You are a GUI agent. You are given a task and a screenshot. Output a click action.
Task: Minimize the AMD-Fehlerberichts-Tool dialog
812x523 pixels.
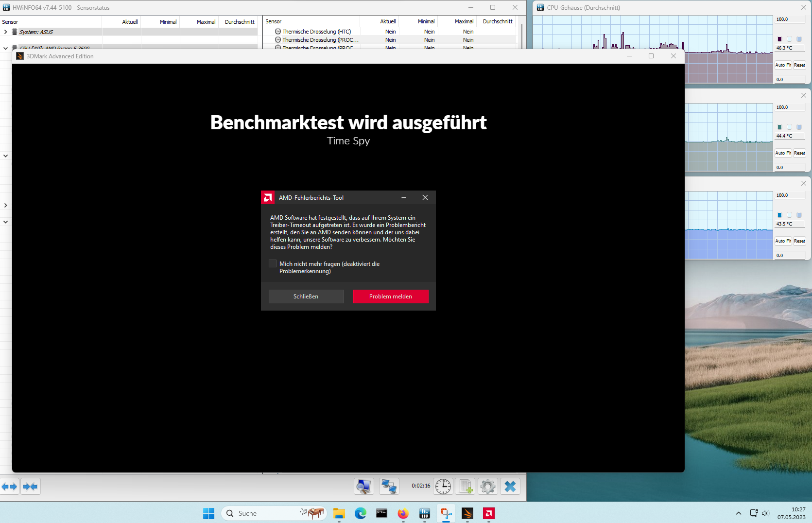[404, 198]
